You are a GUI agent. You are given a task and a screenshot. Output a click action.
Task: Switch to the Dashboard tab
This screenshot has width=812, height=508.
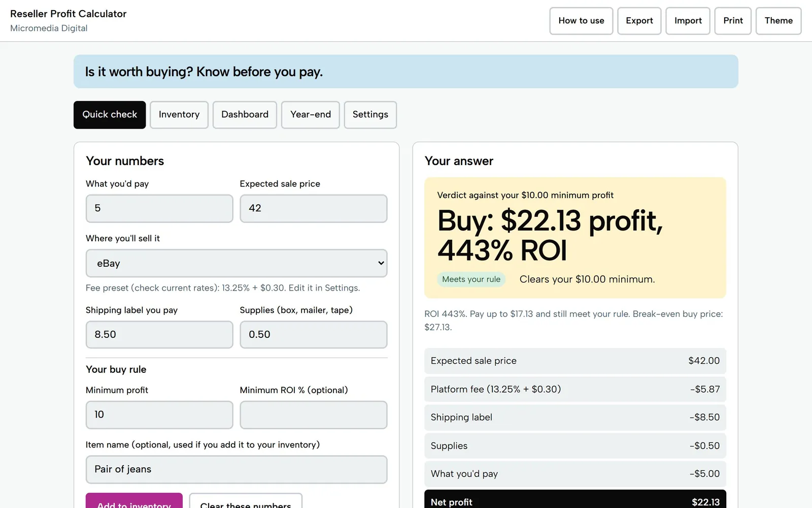(245, 115)
